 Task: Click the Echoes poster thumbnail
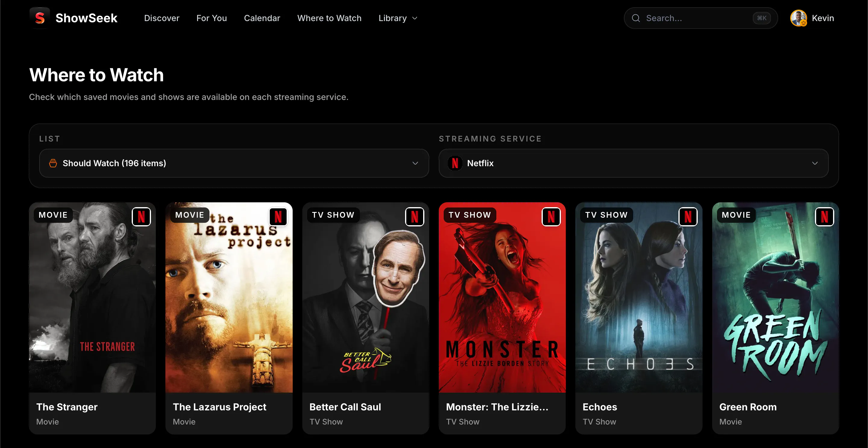coord(639,297)
